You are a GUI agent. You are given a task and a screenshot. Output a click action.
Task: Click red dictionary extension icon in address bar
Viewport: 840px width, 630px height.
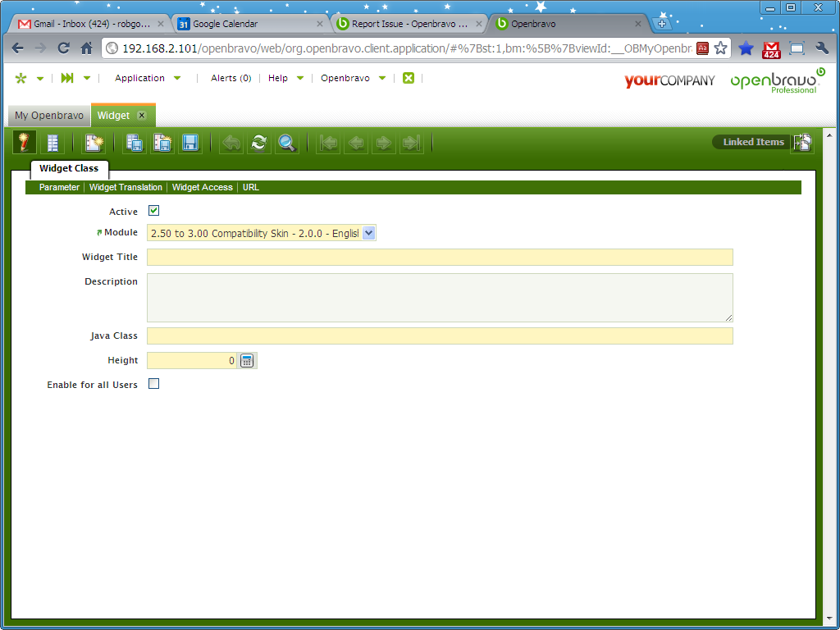tap(702, 48)
